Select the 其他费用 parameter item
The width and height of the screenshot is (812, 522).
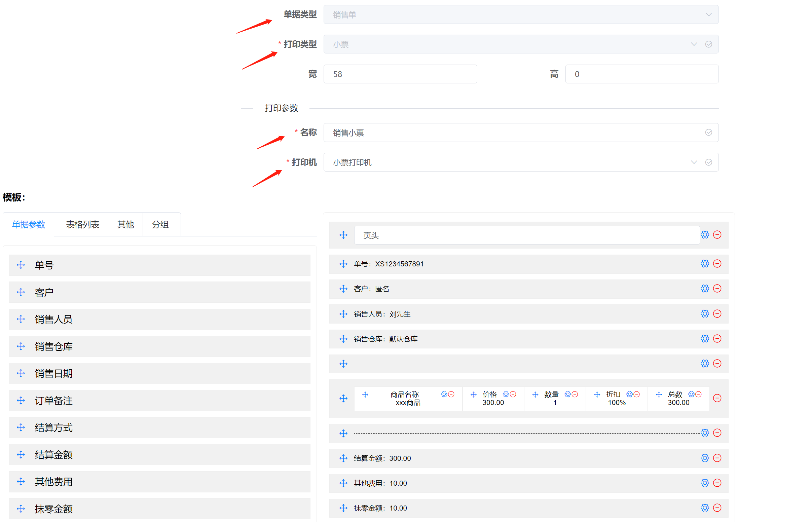pos(159,482)
